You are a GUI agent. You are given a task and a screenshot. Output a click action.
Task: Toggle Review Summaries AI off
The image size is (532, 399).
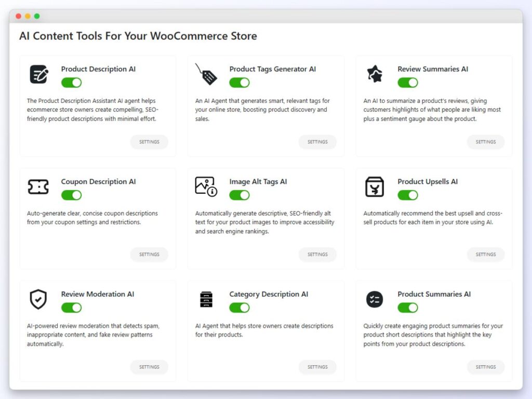[x=408, y=83]
